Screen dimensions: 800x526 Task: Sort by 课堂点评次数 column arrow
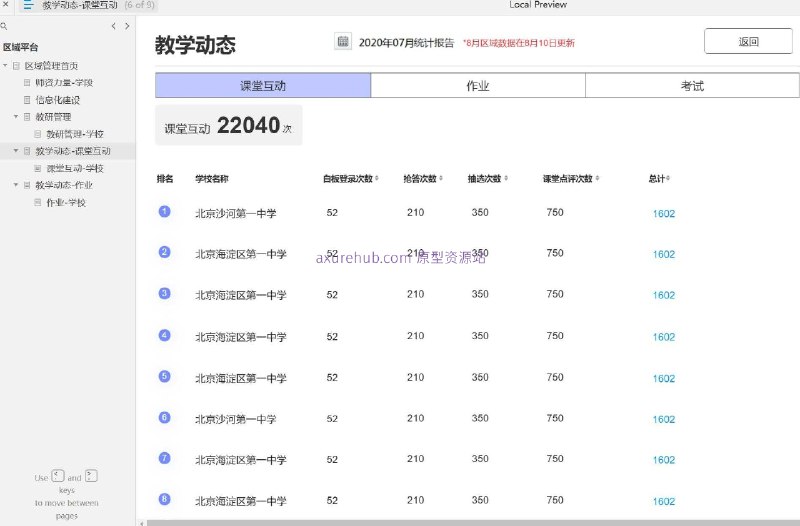(597, 179)
